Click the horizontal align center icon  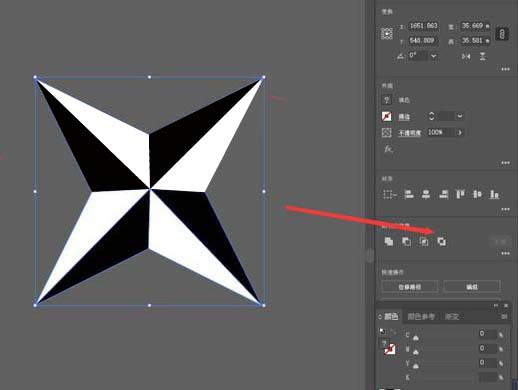click(426, 194)
